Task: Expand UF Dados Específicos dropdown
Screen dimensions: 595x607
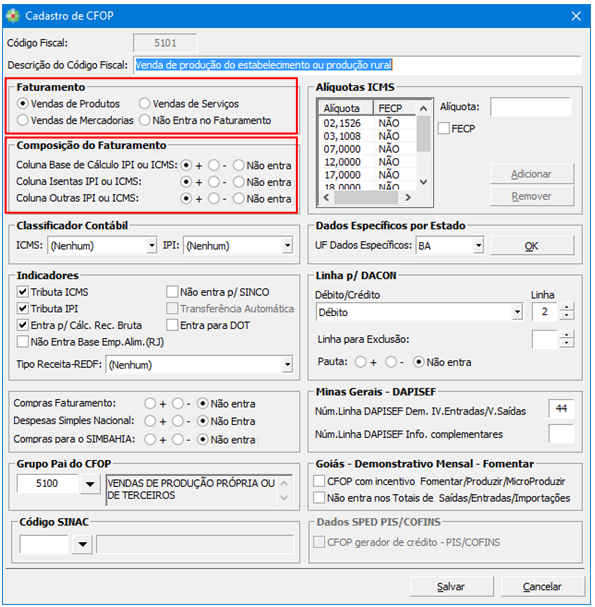Action: 479,245
